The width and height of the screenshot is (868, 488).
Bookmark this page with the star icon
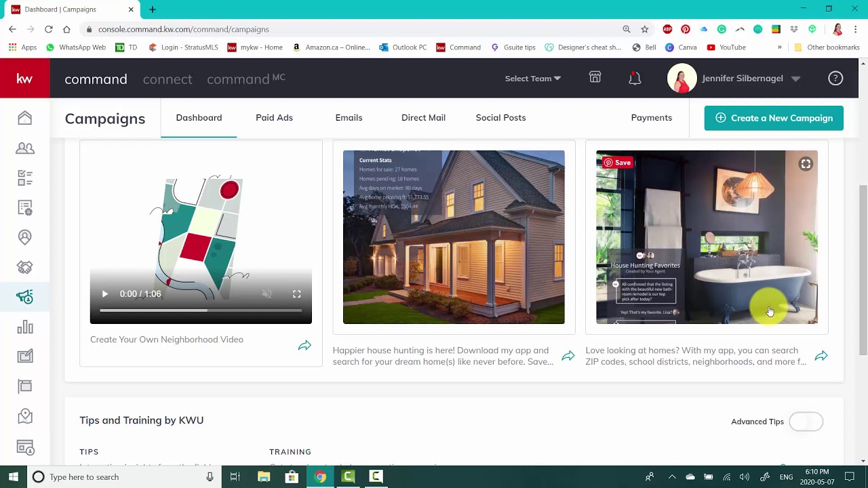coord(645,29)
